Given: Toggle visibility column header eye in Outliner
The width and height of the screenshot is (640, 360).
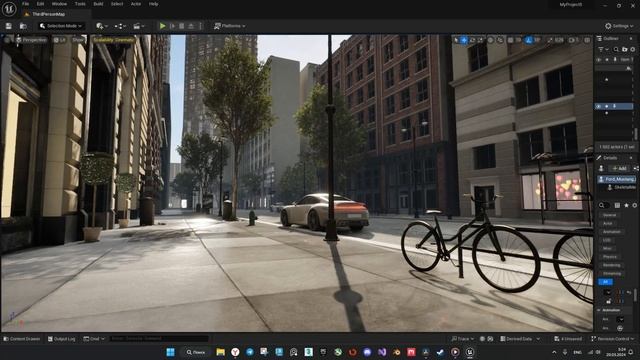Looking at the screenshot, I should click(x=599, y=60).
